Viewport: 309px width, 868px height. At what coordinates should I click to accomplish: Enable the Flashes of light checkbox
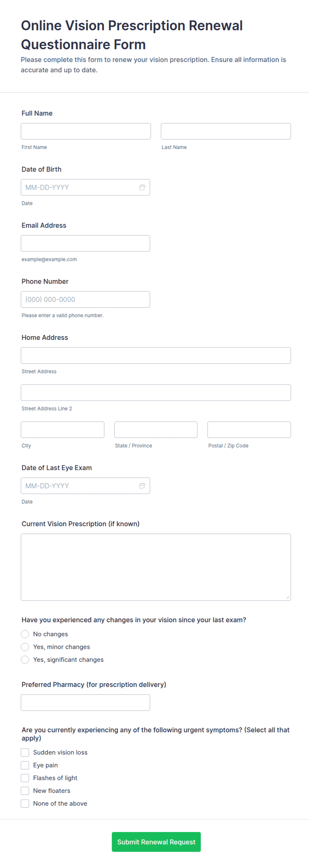pos(25,778)
